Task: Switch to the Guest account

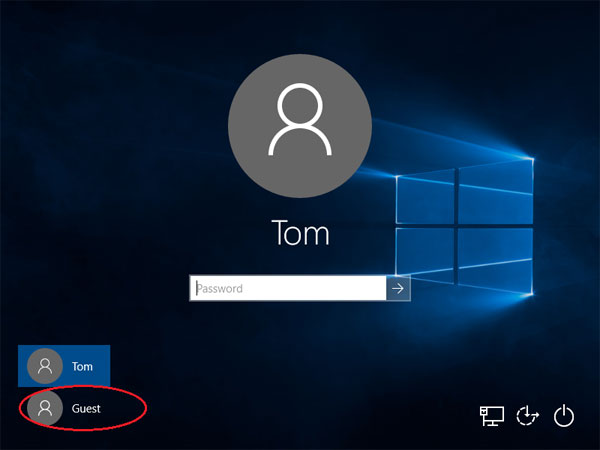Action: point(64,408)
